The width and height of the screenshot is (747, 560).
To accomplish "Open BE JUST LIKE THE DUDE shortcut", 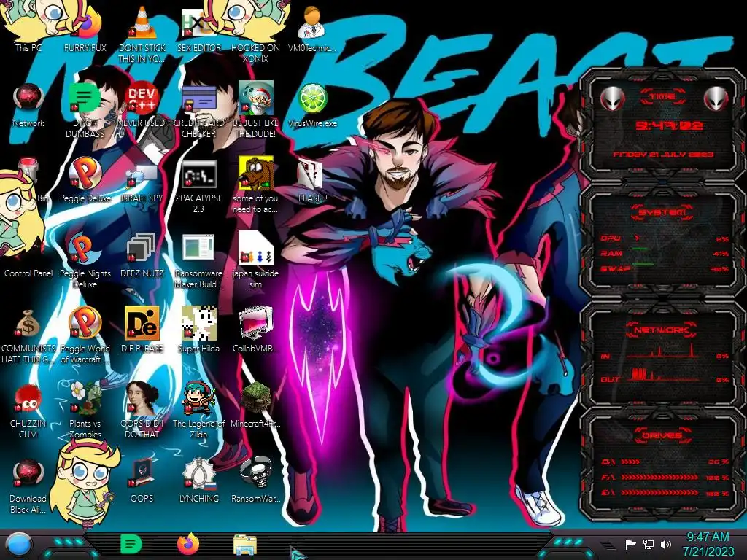I will click(x=255, y=111).
